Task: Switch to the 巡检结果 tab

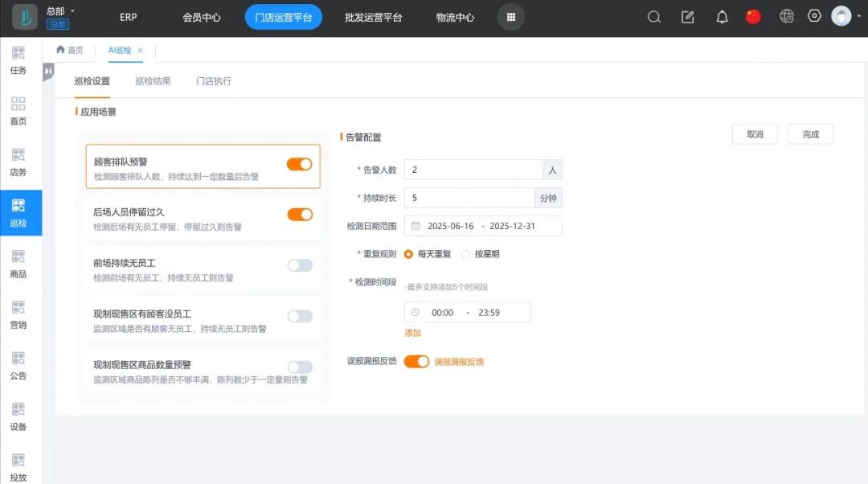Action: pos(153,81)
